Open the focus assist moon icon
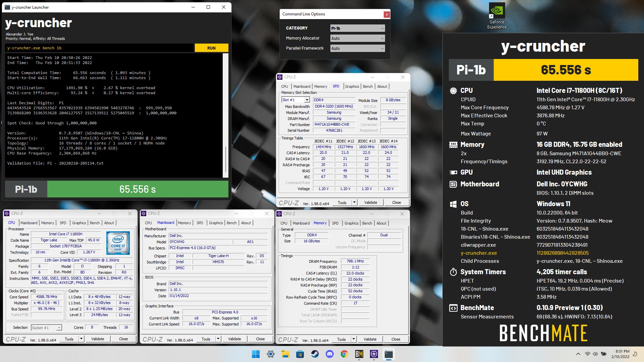 [x=635, y=354]
